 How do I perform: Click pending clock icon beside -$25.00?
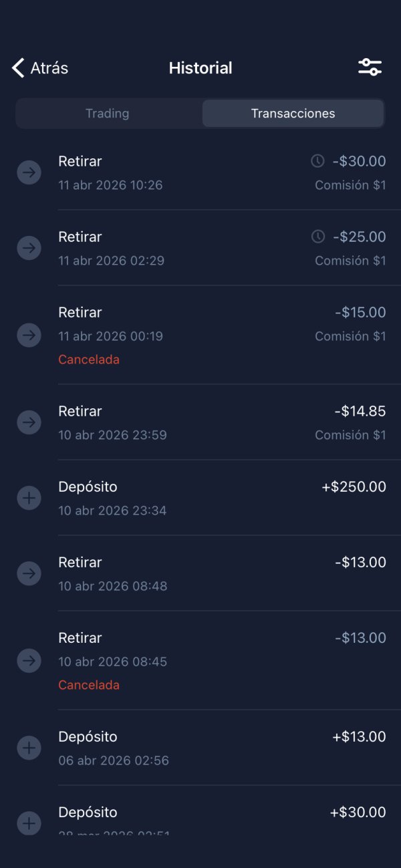tap(318, 237)
